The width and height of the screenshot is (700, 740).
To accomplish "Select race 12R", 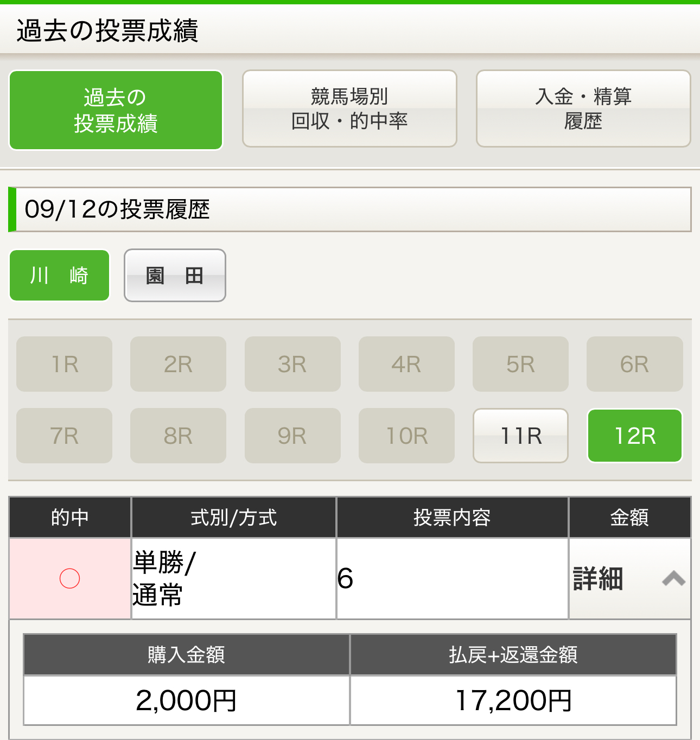I will coord(634,436).
